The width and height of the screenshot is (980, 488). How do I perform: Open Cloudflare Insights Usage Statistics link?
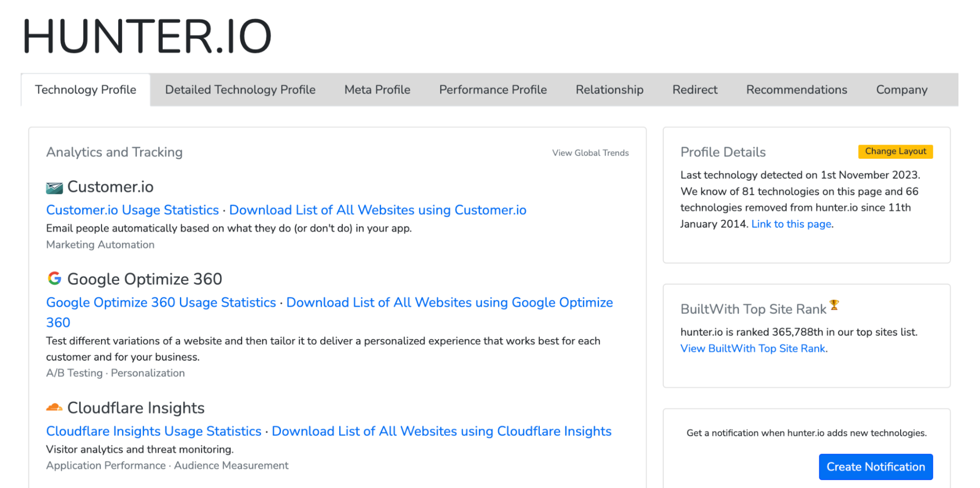[x=153, y=431]
